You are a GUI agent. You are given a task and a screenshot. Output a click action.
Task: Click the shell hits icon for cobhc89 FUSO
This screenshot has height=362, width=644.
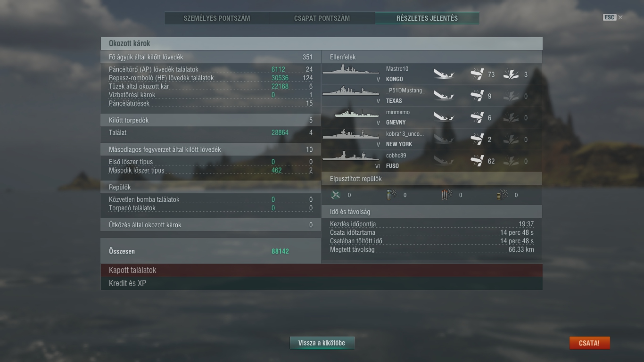tap(477, 161)
